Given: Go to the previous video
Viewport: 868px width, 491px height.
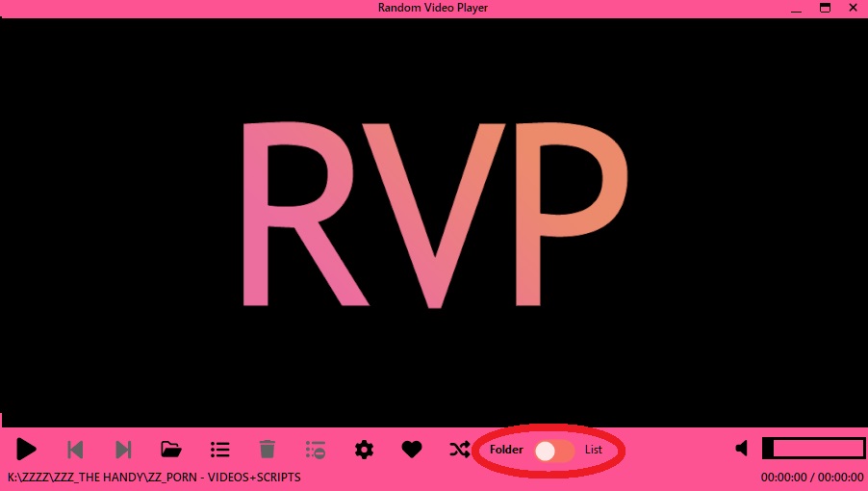Looking at the screenshot, I should (75, 449).
